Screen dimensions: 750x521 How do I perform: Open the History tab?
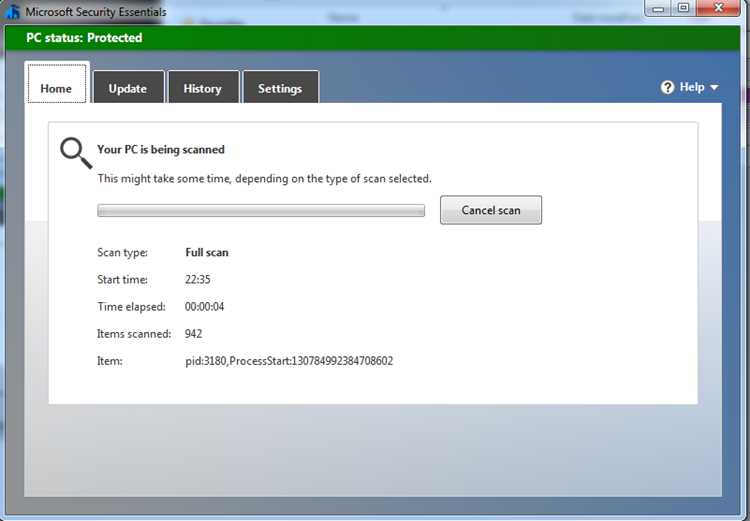(x=203, y=87)
